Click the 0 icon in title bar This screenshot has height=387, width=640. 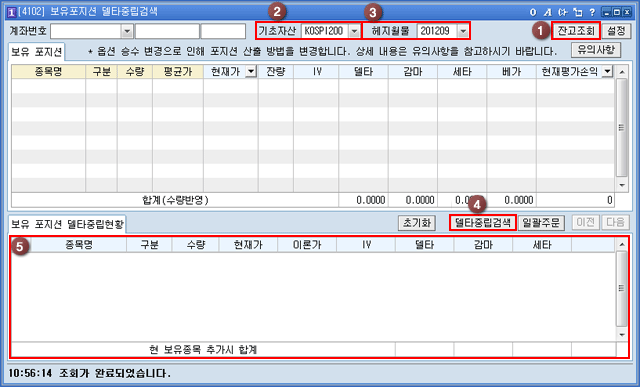coord(533,12)
